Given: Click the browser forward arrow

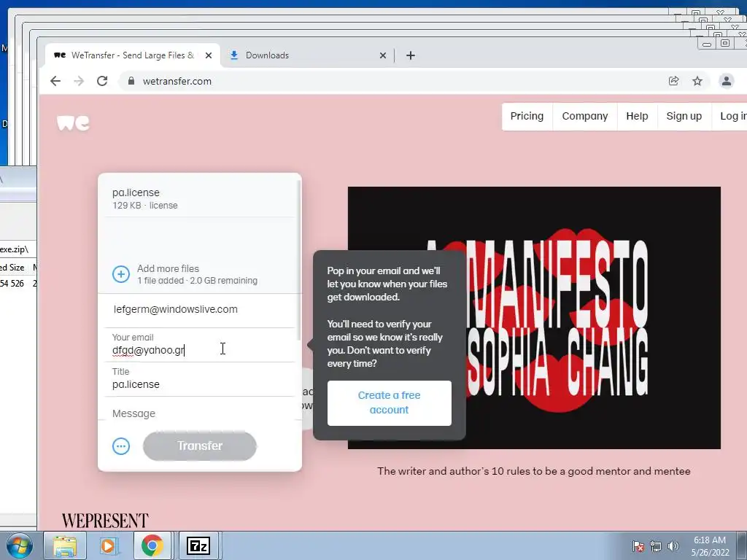Looking at the screenshot, I should [79, 81].
